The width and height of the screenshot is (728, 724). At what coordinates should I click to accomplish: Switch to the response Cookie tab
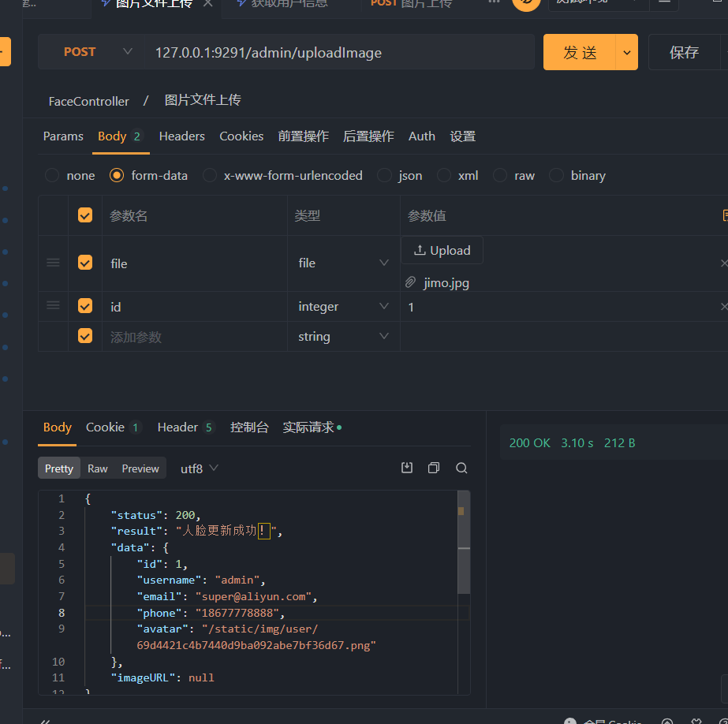pos(114,427)
